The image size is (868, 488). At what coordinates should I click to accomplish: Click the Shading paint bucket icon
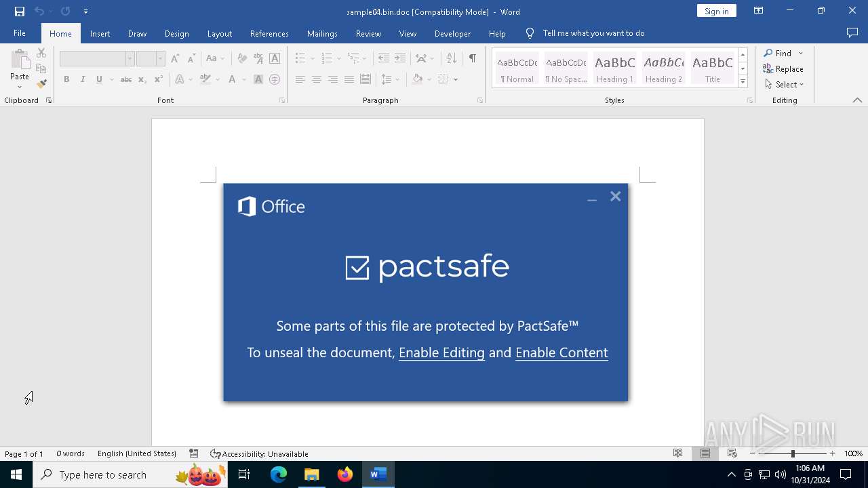point(418,79)
